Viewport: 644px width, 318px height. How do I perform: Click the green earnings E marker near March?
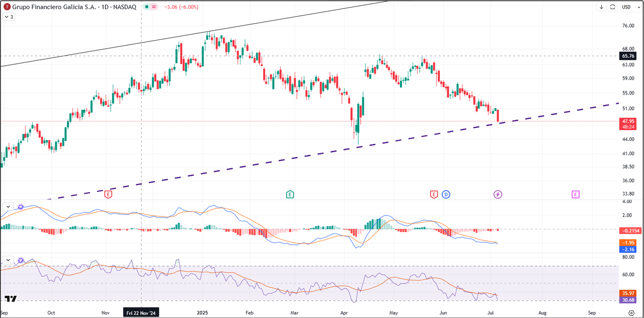coord(290,194)
